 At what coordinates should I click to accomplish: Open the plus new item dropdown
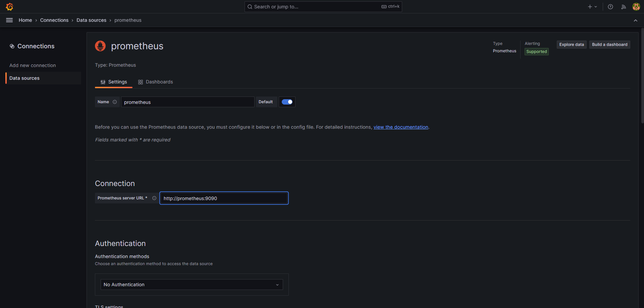[x=592, y=7]
